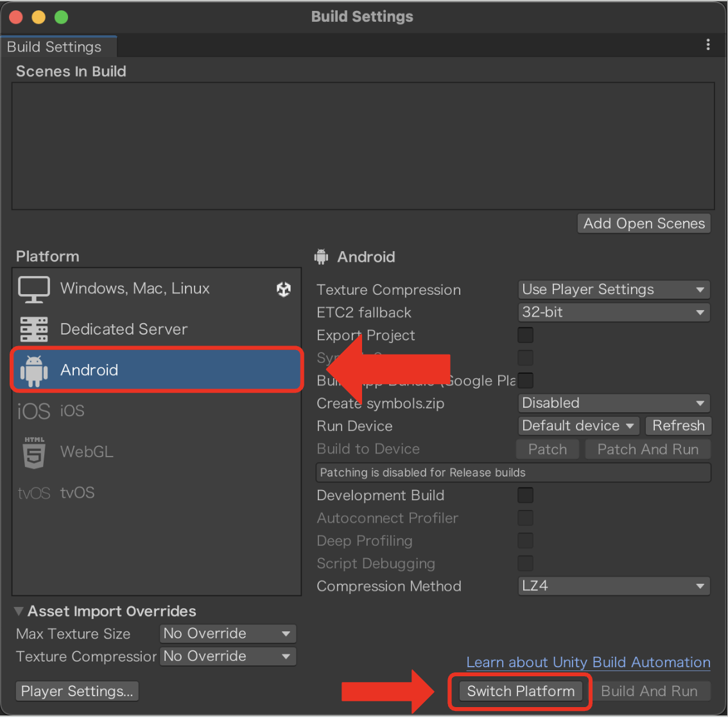Open Player Settings
Screen dimensions: 728x718
point(77,692)
